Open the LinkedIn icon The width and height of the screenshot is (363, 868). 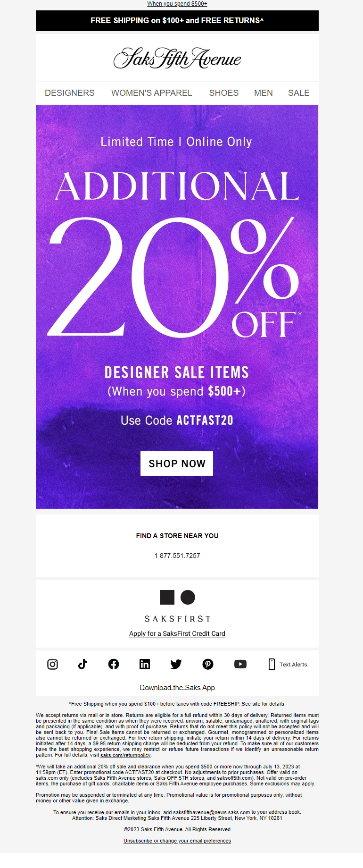(145, 664)
